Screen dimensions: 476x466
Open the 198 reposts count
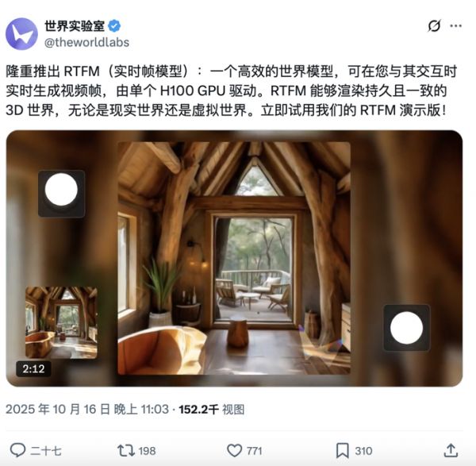(x=147, y=451)
